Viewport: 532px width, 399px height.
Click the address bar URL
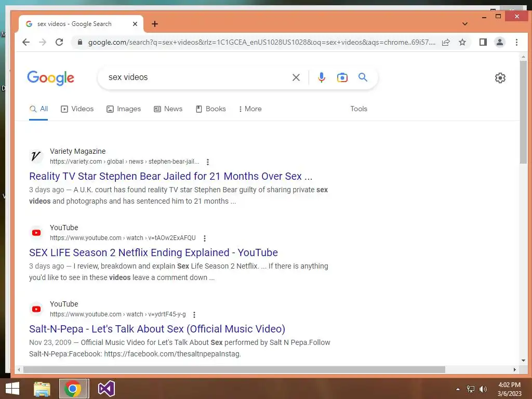coord(261,42)
